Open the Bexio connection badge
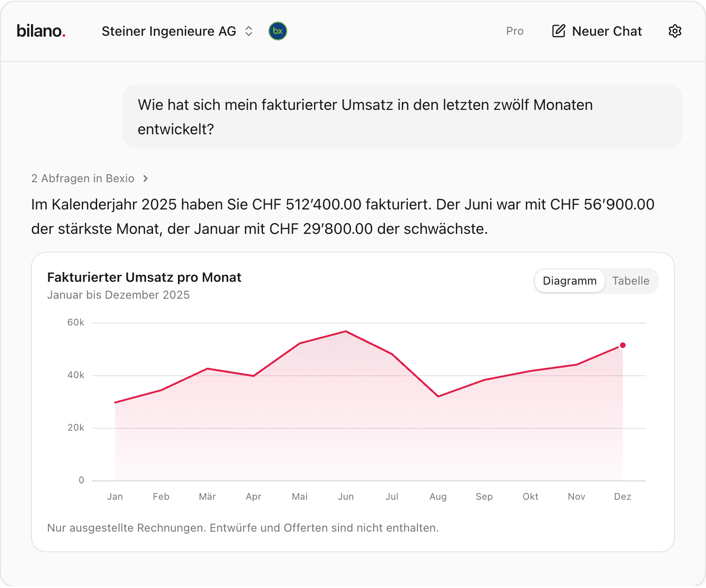The height and width of the screenshot is (588, 706). point(278,31)
